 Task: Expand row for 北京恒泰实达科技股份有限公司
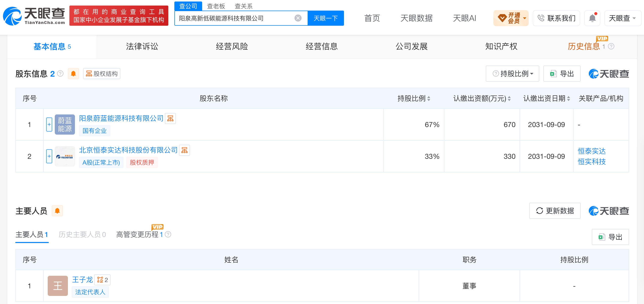point(49,156)
